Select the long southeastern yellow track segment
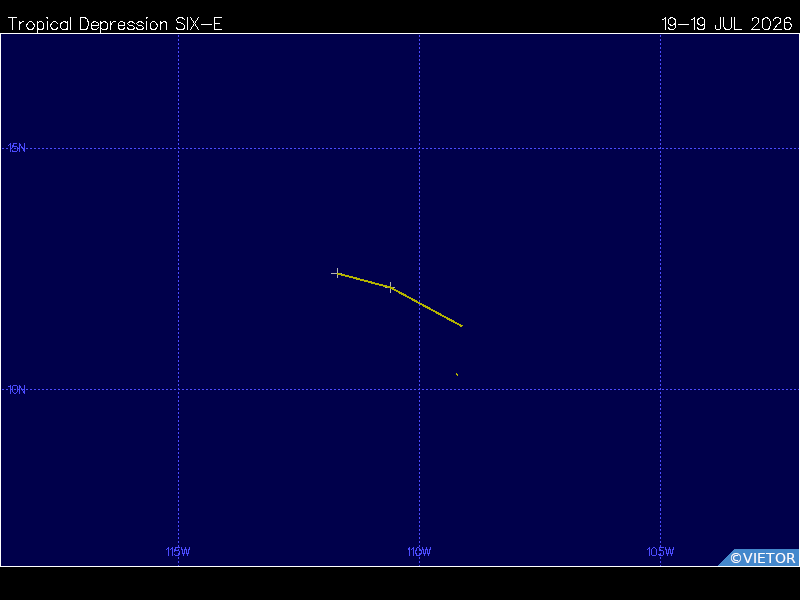800x600 pixels. [x=427, y=307]
